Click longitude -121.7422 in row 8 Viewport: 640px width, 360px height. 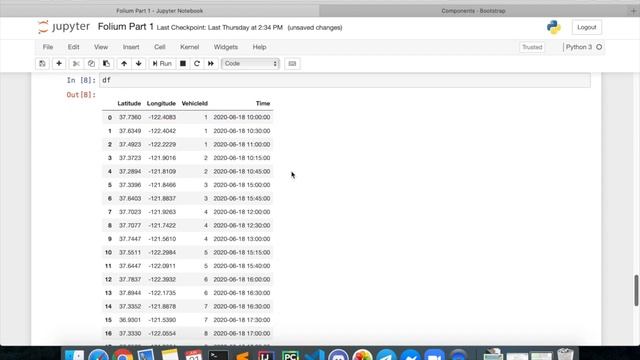162,225
